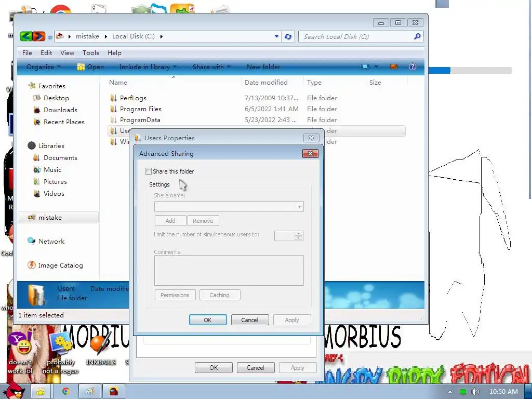
Task: Open the view options dropdown arrow
Action: pos(376,67)
